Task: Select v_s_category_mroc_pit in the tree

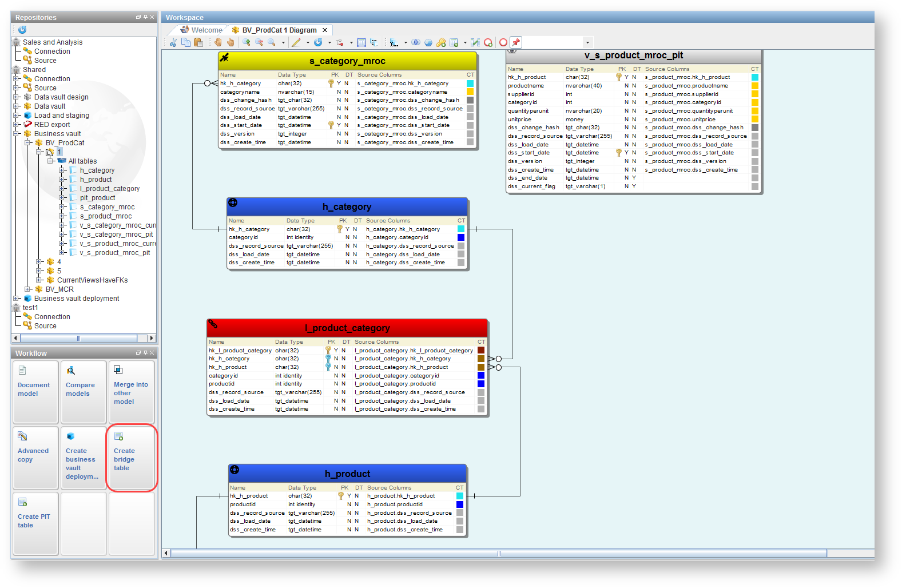Action: click(x=117, y=235)
